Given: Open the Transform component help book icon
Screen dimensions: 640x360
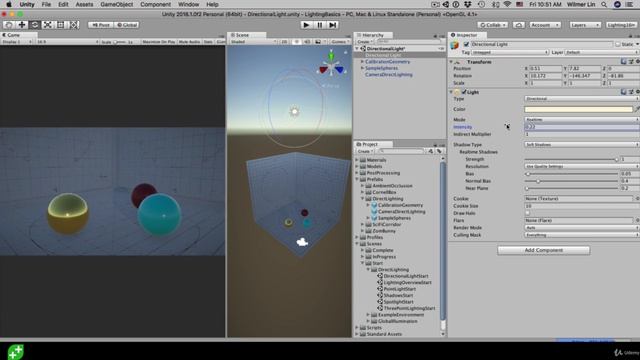Looking at the screenshot, I should pos(623,62).
